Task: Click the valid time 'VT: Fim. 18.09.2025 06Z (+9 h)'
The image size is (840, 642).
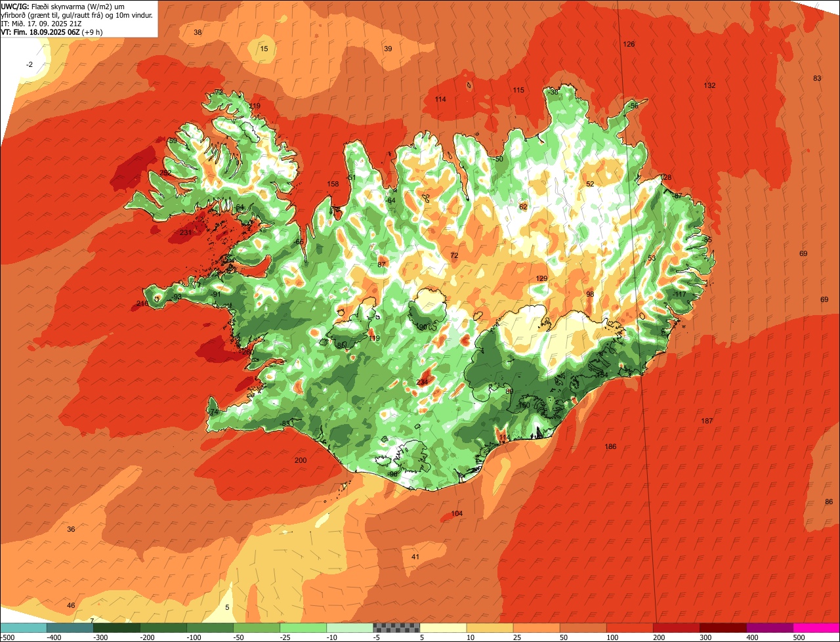Action: (x=52, y=32)
